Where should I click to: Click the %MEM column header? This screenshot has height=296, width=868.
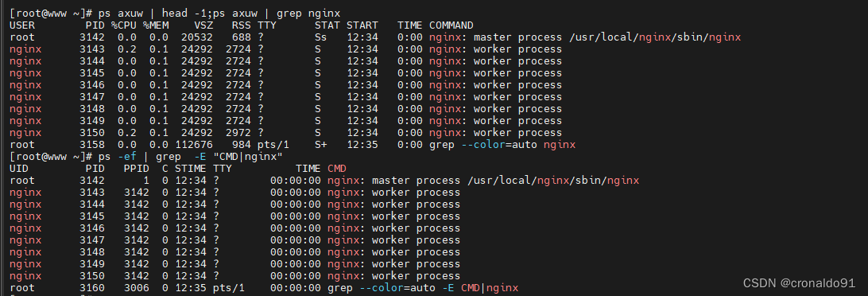[156, 25]
